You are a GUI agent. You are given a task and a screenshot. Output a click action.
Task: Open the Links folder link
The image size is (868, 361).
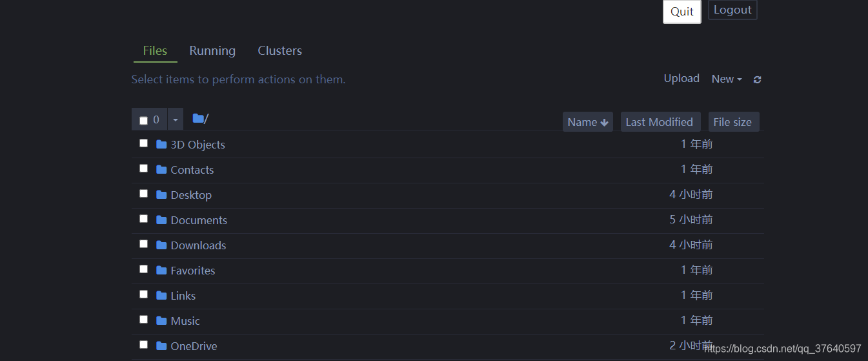[x=183, y=295]
